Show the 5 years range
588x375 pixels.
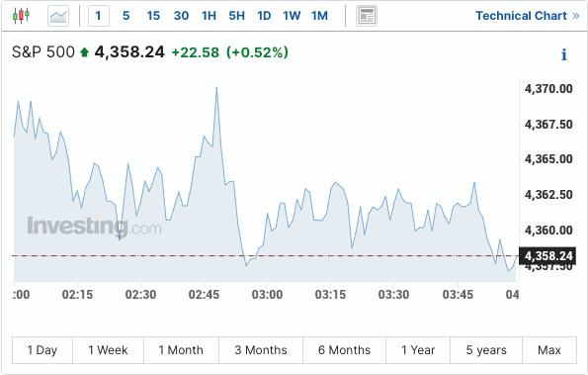(x=486, y=350)
